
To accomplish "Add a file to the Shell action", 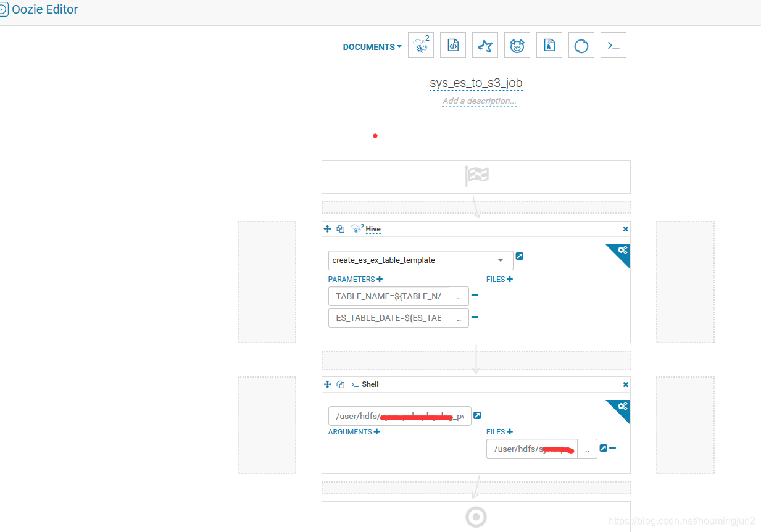I will tap(511, 431).
